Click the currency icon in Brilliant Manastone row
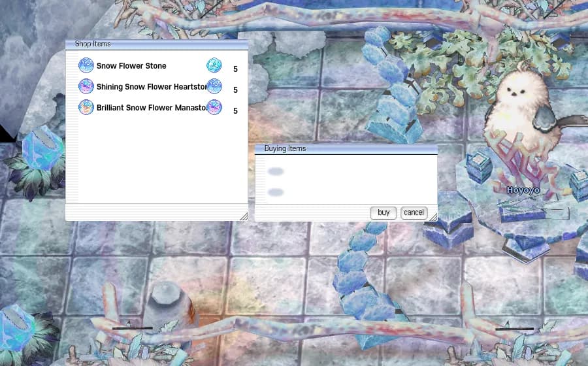588x366 pixels. point(214,107)
